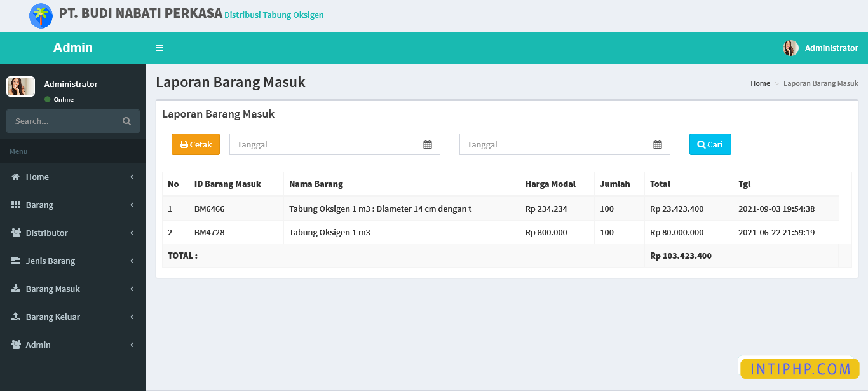Viewport: 868px width, 391px height.
Task: Expand the Barang submenu arrow
Action: coord(132,205)
